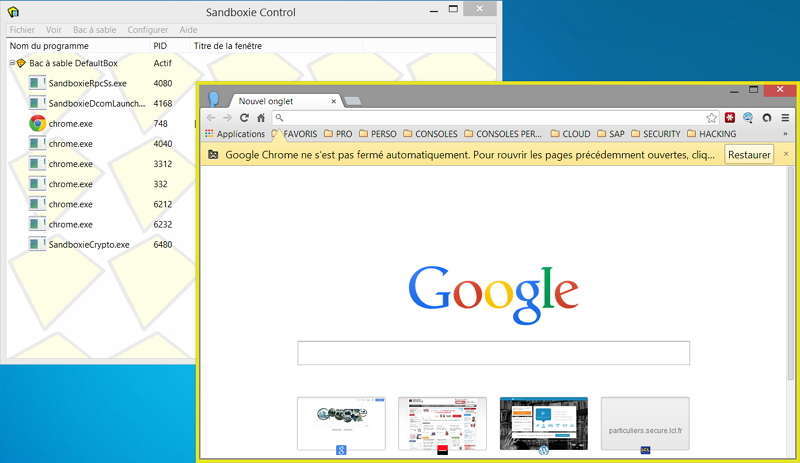Click the Actif status text
This screenshot has width=800, height=463.
tap(163, 63)
